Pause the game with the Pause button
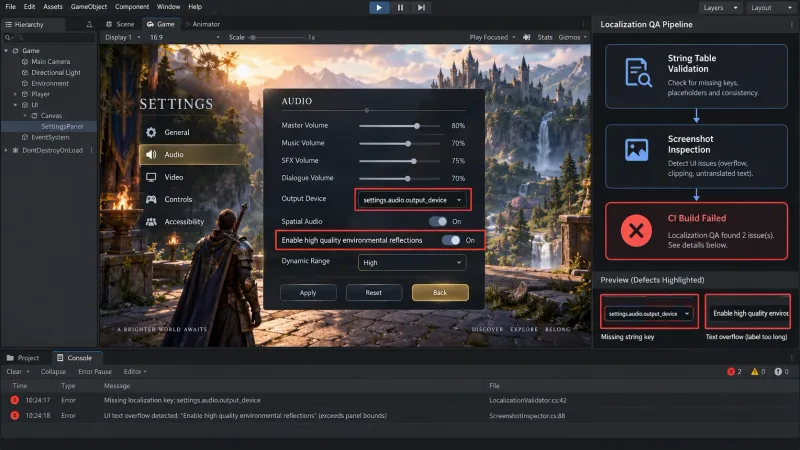This screenshot has height=450, width=800. [x=401, y=7]
